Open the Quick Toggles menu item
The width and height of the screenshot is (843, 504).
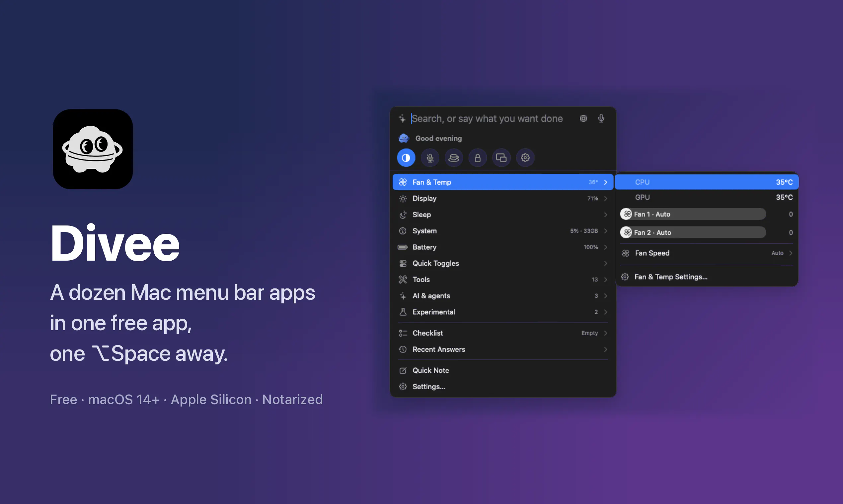pyautogui.click(x=503, y=263)
